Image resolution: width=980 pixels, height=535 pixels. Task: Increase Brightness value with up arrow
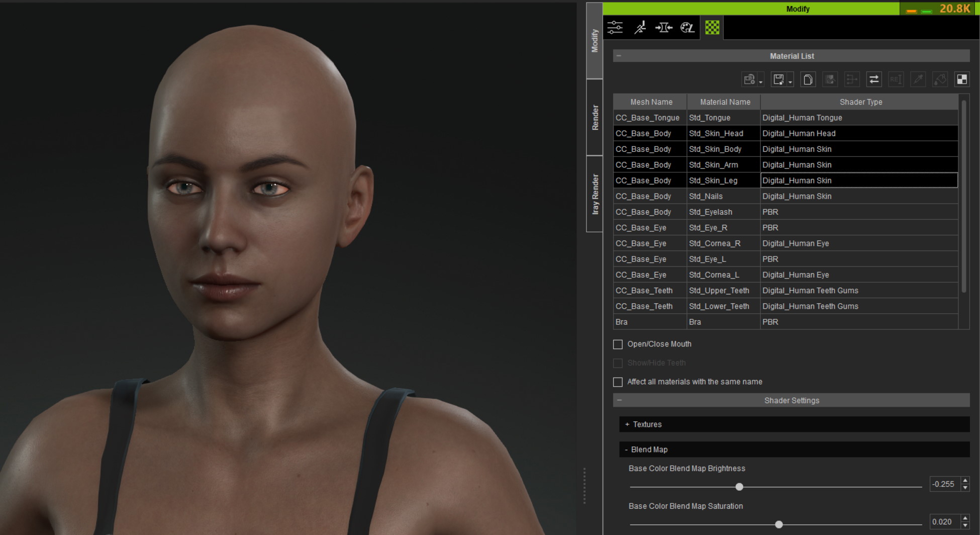(965, 480)
